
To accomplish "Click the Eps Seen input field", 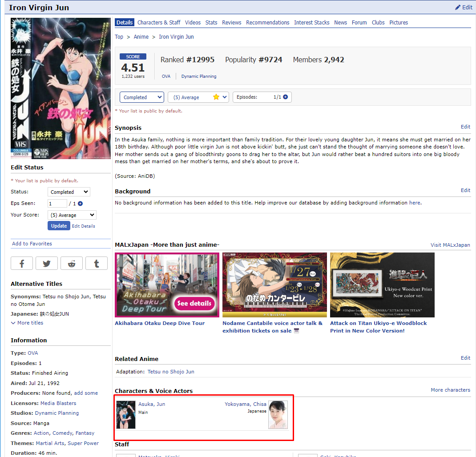I will (x=57, y=204).
